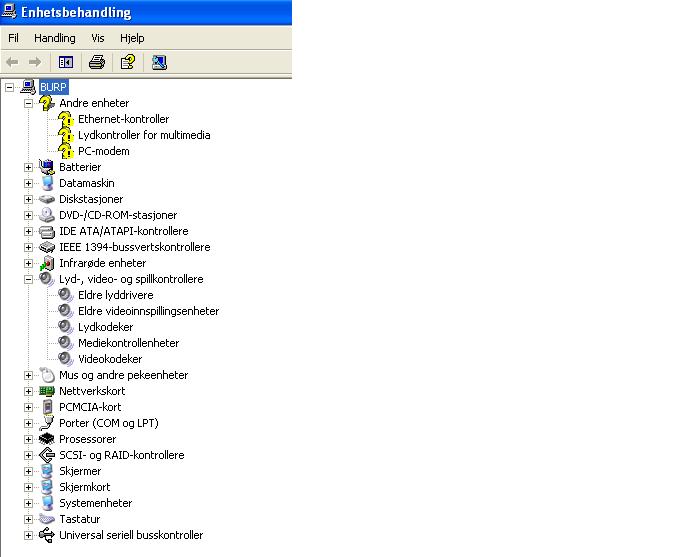Click the Infrarøde enheter icon

(x=47, y=263)
